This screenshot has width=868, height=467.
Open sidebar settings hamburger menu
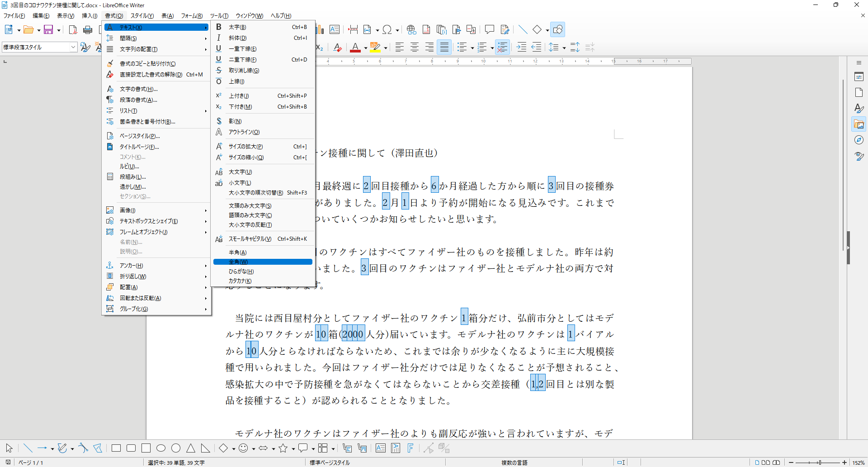(859, 62)
